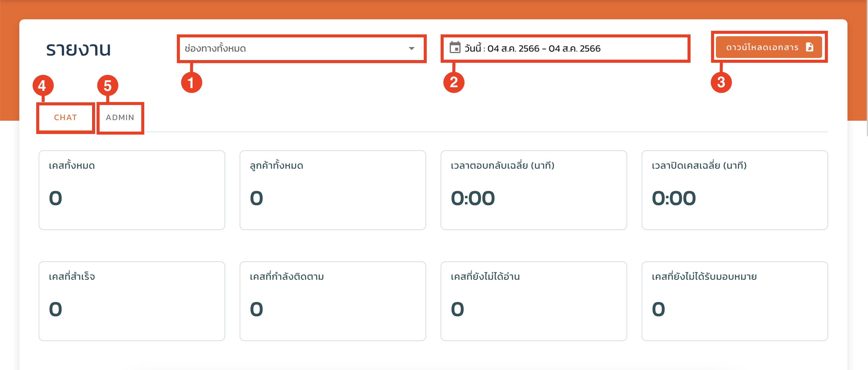Click the red number 5 annotation marker
The width and height of the screenshot is (868, 370).
[107, 86]
